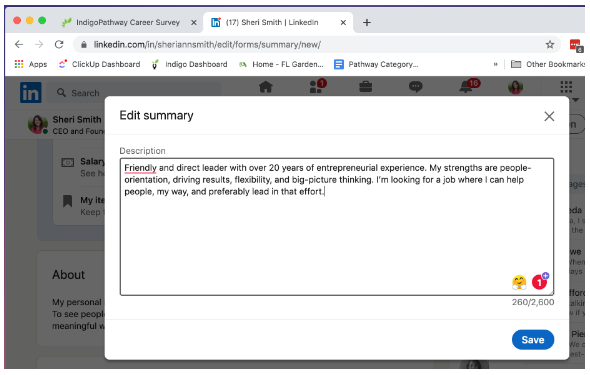
Task: Close the IndigoPathway Career Survey tab
Action: point(193,23)
